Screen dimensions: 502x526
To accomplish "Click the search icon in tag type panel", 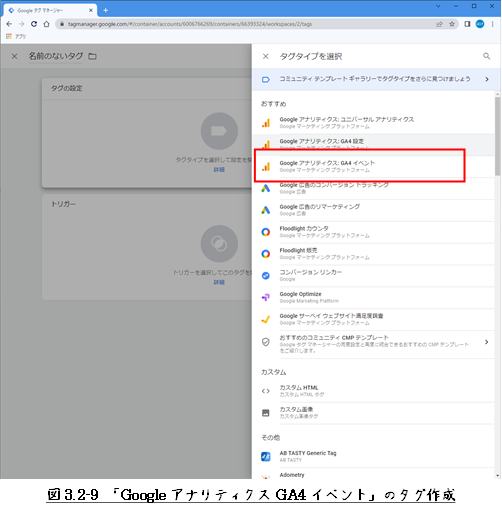I will [x=486, y=56].
